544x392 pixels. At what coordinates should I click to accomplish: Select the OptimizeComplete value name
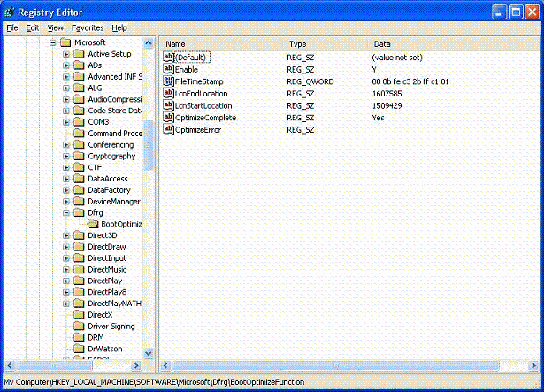pos(205,118)
